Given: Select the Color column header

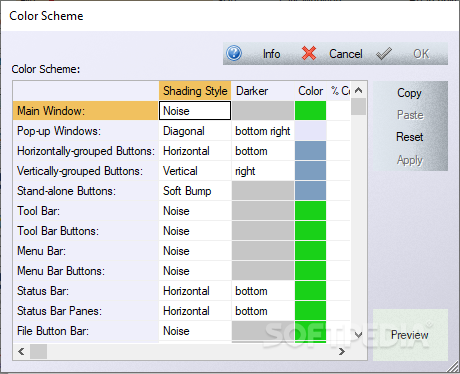Looking at the screenshot, I should tap(311, 91).
